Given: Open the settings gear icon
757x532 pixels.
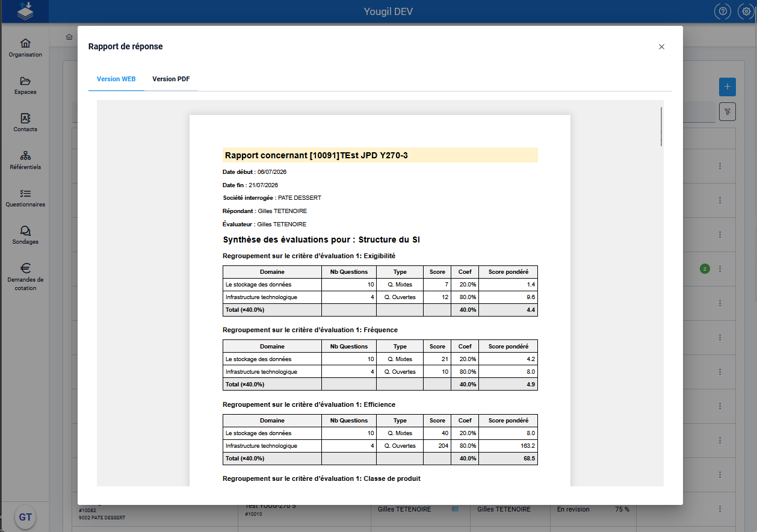Looking at the screenshot, I should (746, 11).
